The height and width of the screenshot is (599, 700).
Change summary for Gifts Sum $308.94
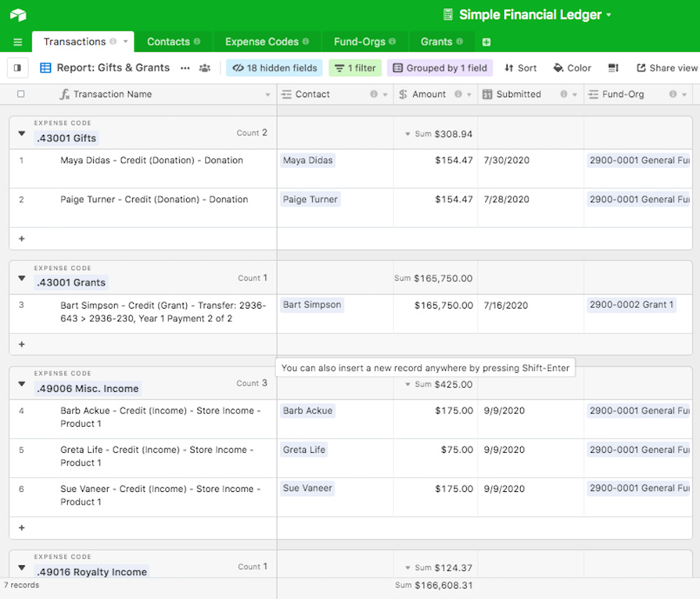coord(438,134)
